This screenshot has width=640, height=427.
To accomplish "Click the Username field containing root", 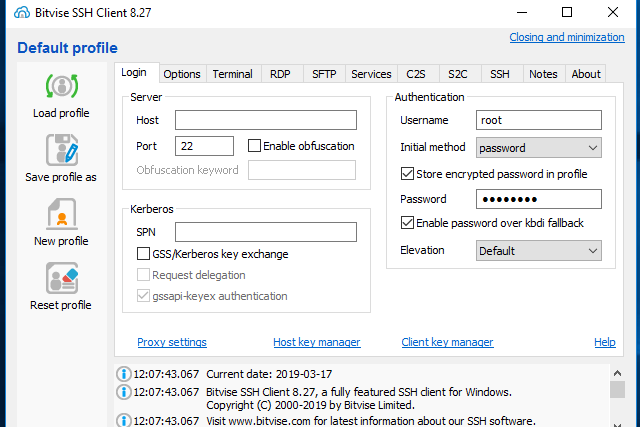I will (x=539, y=120).
